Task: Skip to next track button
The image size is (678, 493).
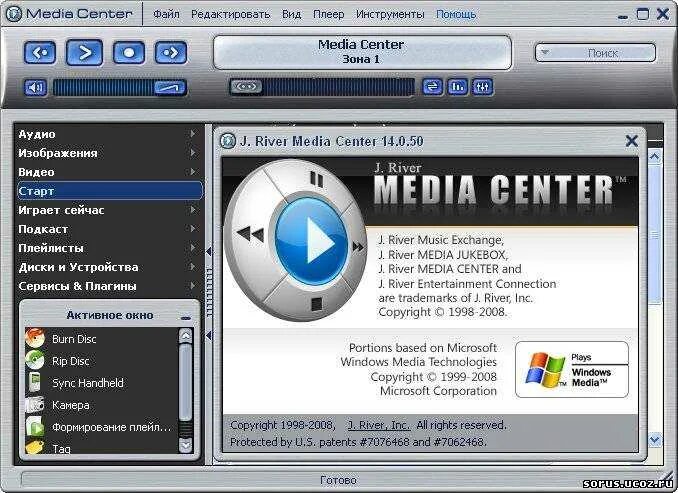Action: [171, 53]
